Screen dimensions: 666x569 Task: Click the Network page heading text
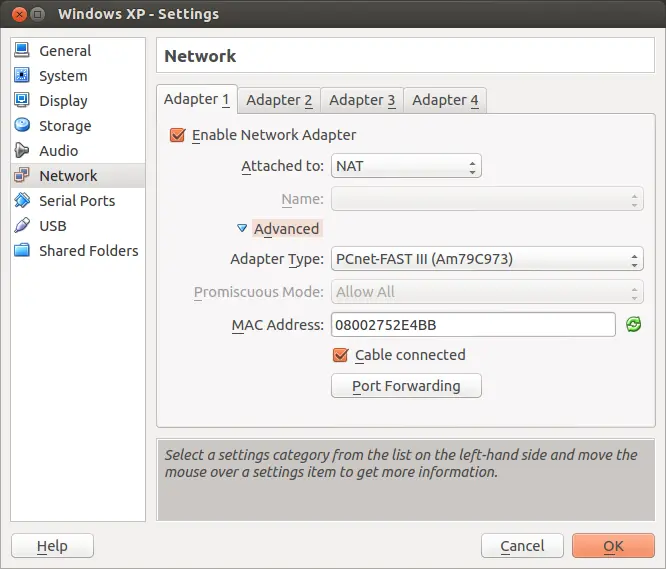pyautogui.click(x=200, y=56)
